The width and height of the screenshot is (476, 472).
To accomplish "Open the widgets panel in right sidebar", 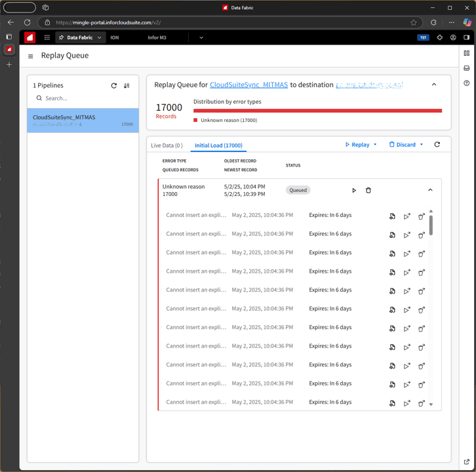I will pos(467,53).
